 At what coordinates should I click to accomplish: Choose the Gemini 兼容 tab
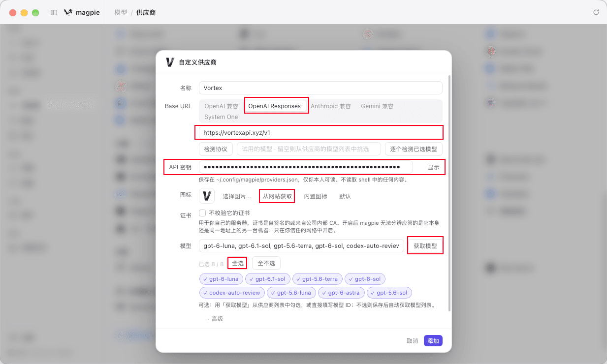[377, 106]
